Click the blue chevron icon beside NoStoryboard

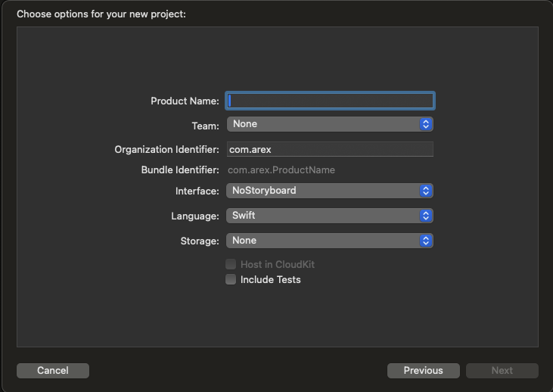426,191
